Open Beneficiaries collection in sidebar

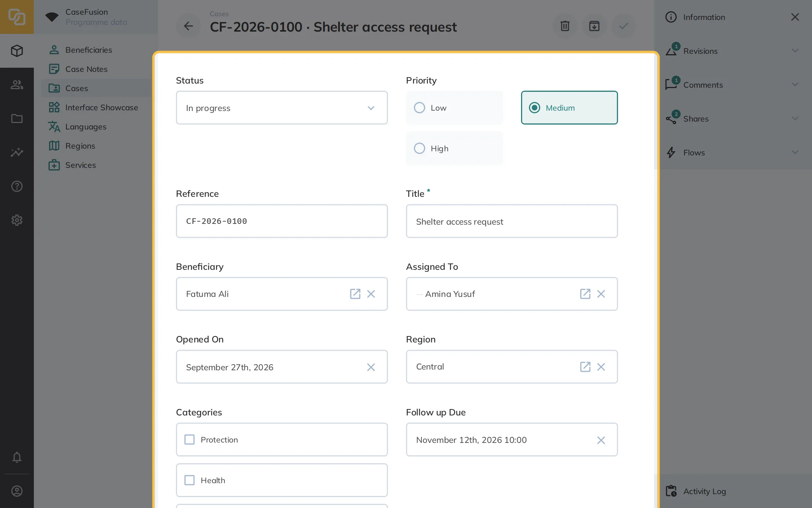(x=96, y=50)
